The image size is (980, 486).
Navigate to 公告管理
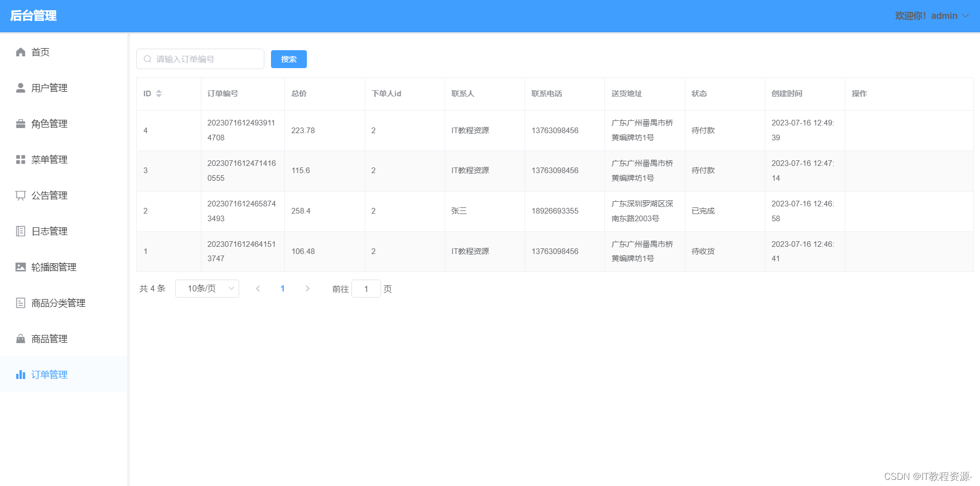pos(64,196)
